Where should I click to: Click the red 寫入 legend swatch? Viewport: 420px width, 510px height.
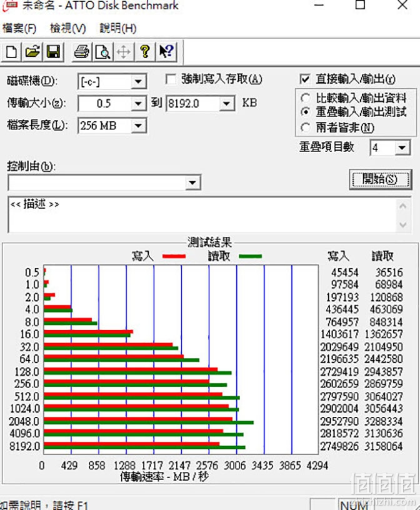click(x=174, y=256)
